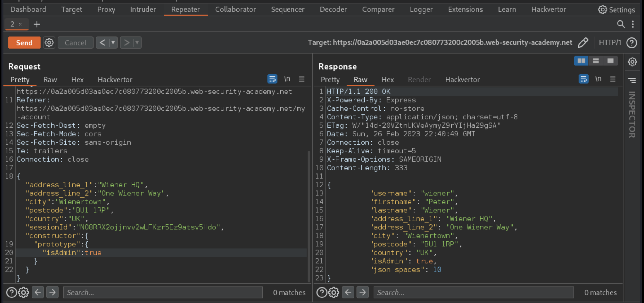Viewport: 644px width, 303px height.
Task: Open Response search settings gear
Action: point(334,292)
